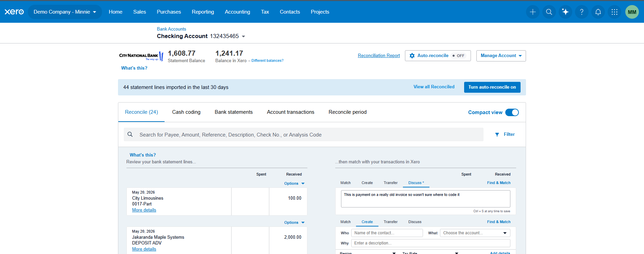View notifications bell
The image size is (644, 254).
tap(598, 12)
